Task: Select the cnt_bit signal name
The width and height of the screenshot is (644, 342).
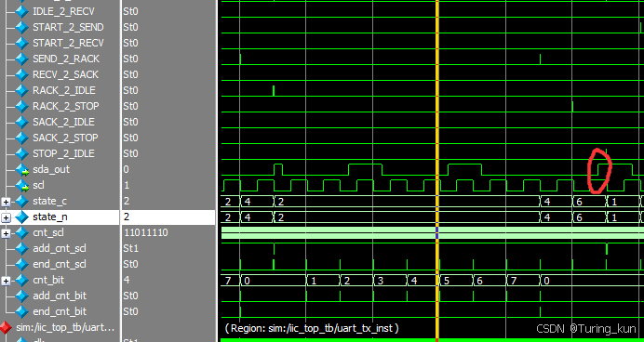Action: tap(48, 280)
